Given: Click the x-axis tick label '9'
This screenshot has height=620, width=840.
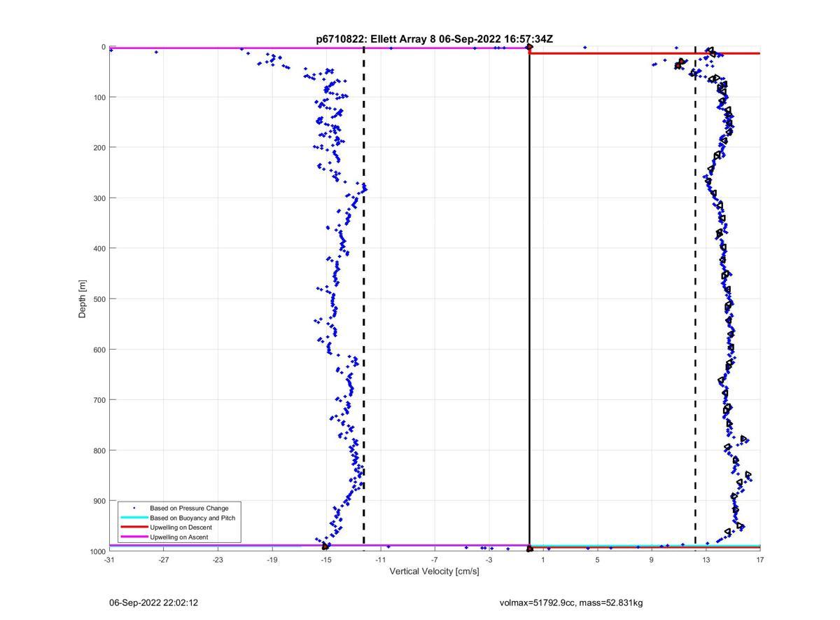Looking at the screenshot, I should pos(652,560).
